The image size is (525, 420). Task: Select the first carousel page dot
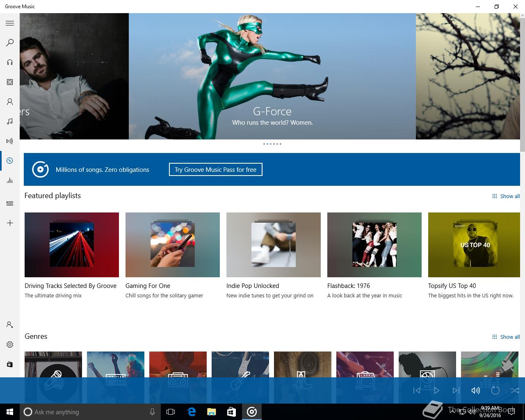coord(264,144)
